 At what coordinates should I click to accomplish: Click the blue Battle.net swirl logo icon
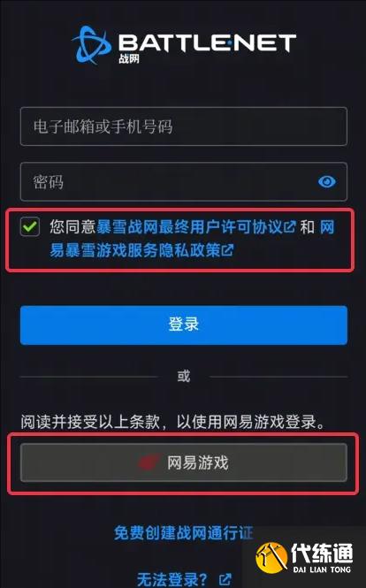coord(92,44)
